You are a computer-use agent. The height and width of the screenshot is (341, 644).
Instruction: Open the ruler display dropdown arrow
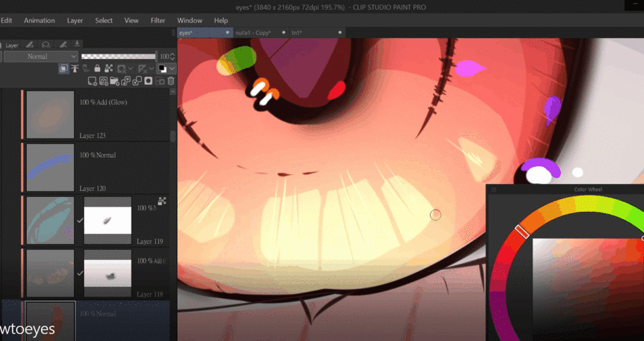[152, 68]
